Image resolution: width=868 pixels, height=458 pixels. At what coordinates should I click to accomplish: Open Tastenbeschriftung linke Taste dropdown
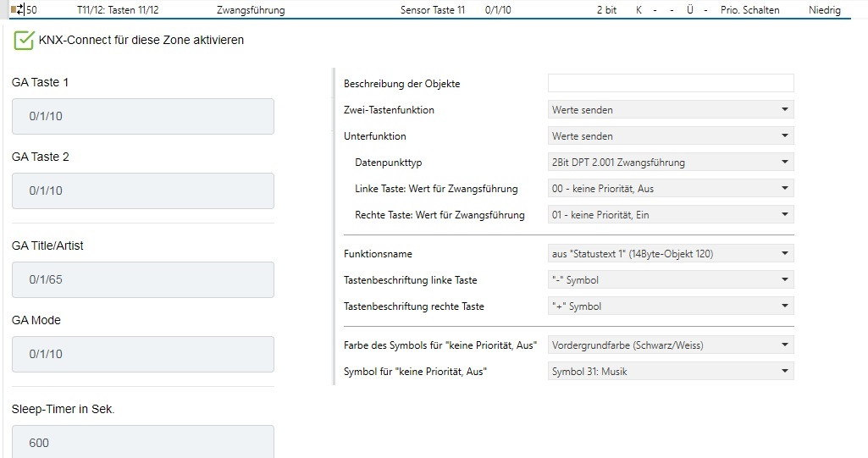pos(670,280)
